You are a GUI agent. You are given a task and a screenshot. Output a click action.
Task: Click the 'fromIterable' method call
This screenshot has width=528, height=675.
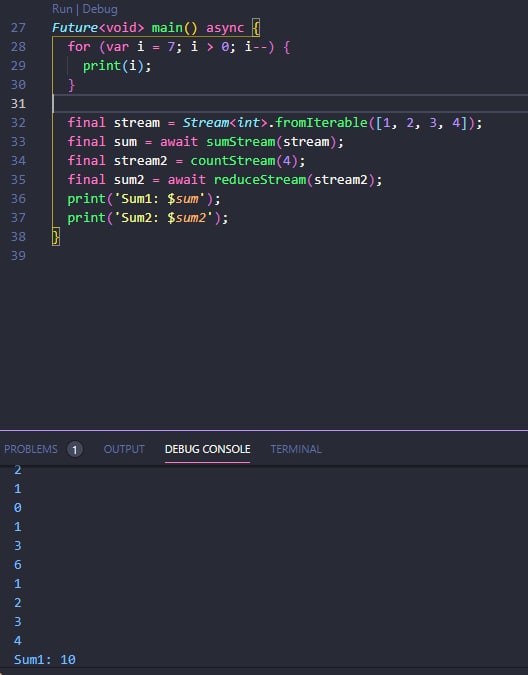tap(321, 123)
